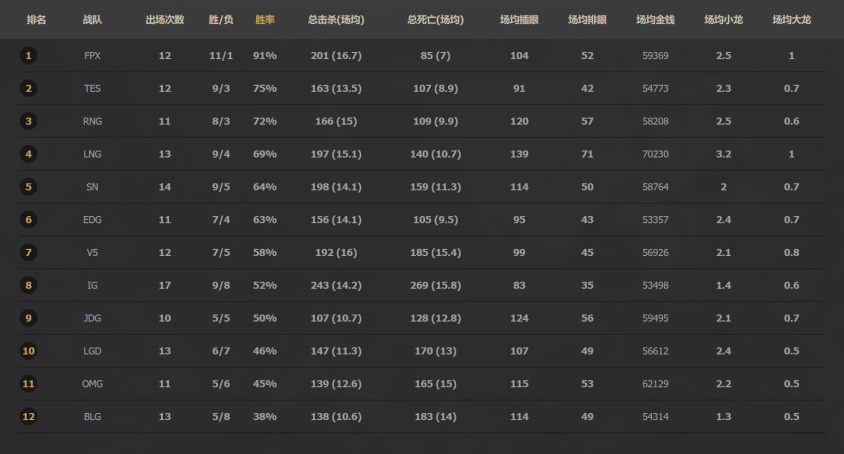Image resolution: width=844 pixels, height=454 pixels.
Task: Click the 排名 column header
Action: tap(36, 20)
